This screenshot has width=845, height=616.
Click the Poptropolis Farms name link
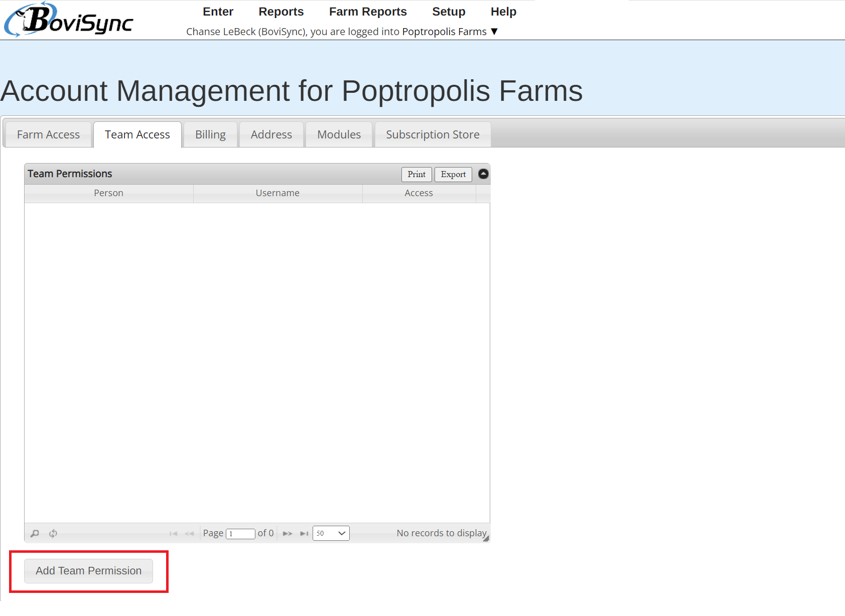point(445,32)
